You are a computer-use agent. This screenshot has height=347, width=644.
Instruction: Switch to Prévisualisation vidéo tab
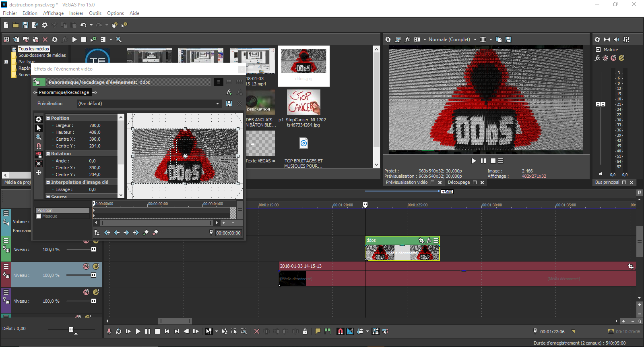pyautogui.click(x=407, y=183)
